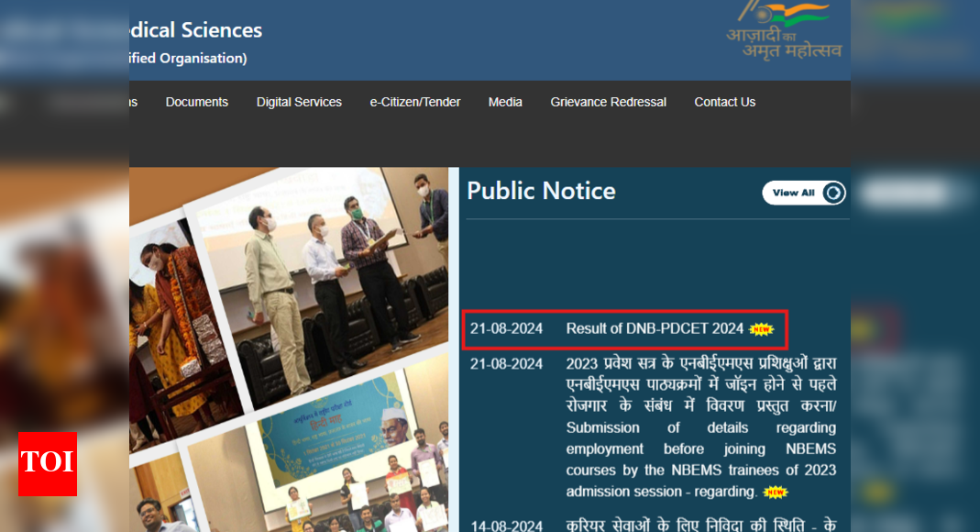Open the Grievance Redressal menu
This screenshot has width=980, height=532.
pyautogui.click(x=608, y=102)
